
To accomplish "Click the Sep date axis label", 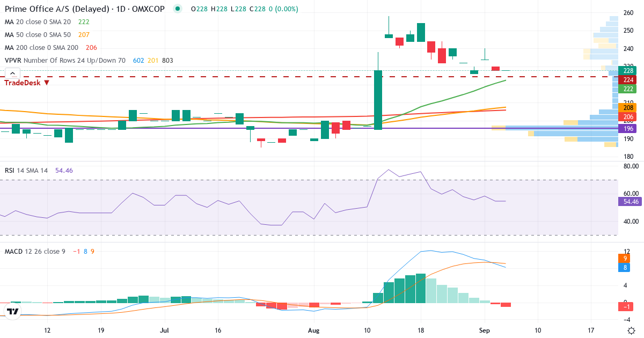I will pyautogui.click(x=484, y=330).
